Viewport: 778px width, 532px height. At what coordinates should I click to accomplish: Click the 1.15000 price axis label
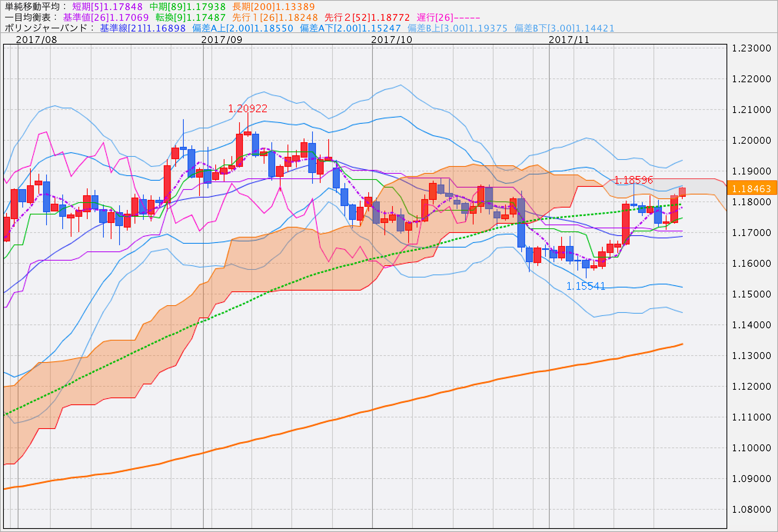coord(751,294)
